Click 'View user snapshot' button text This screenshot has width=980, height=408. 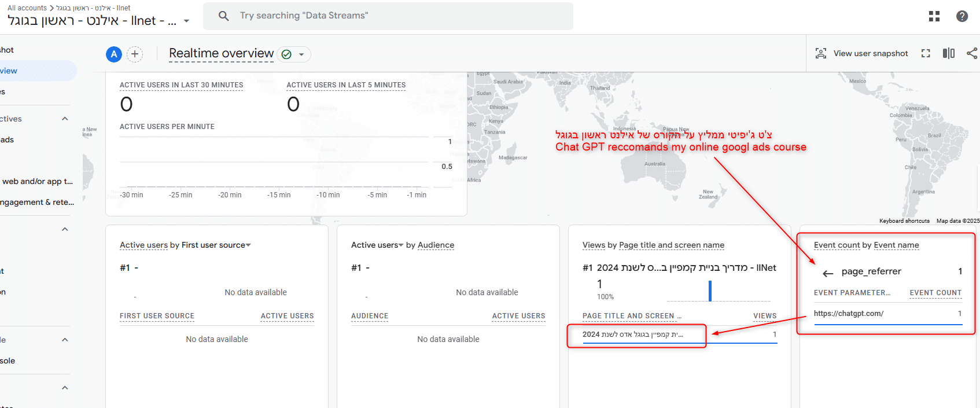coord(871,53)
